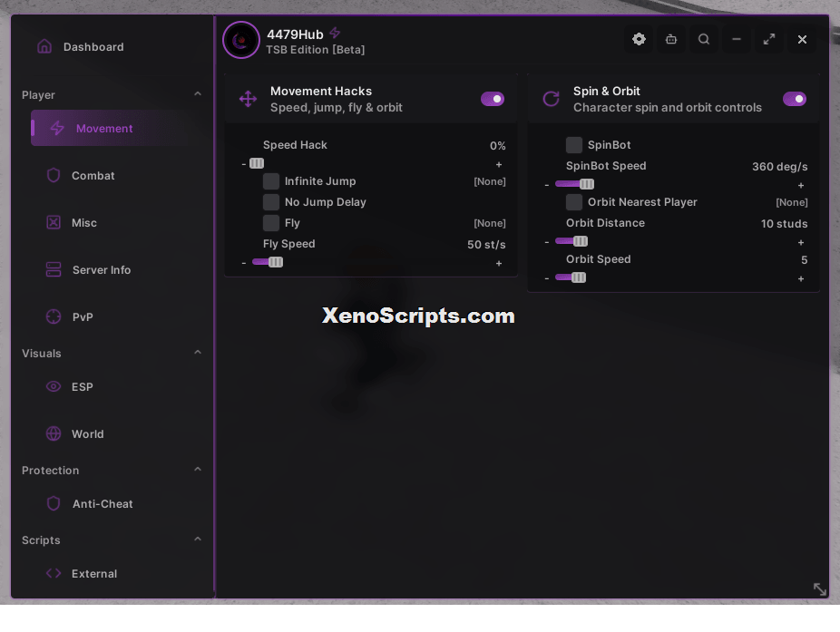Check the No Jump Delay box

[271, 202]
